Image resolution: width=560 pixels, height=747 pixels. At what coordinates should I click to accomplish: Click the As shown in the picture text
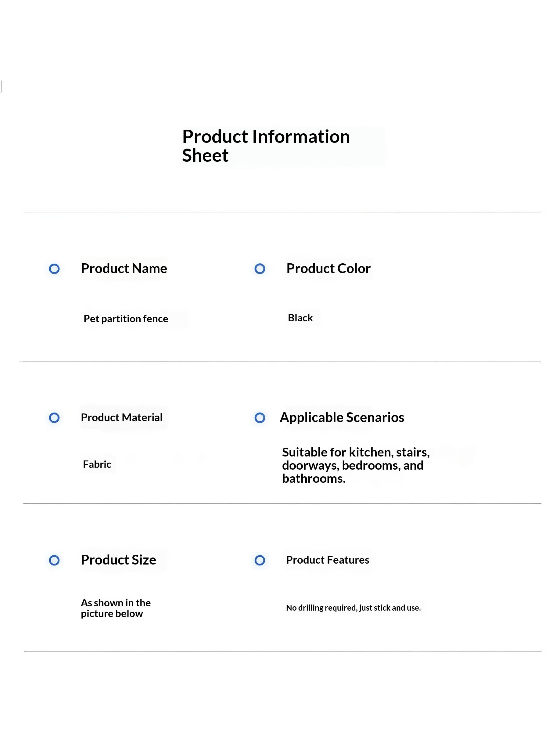click(115, 608)
